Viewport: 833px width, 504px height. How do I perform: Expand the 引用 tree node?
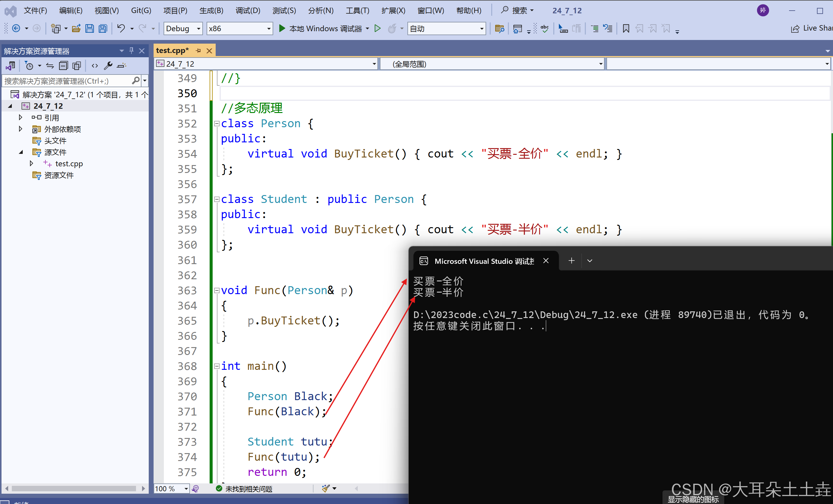[20, 117]
